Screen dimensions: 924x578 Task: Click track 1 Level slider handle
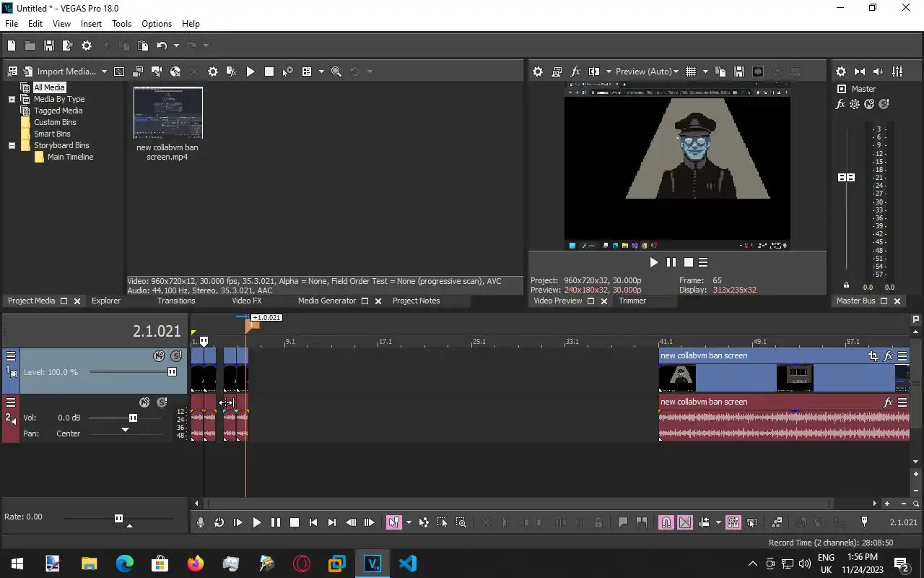tap(172, 372)
